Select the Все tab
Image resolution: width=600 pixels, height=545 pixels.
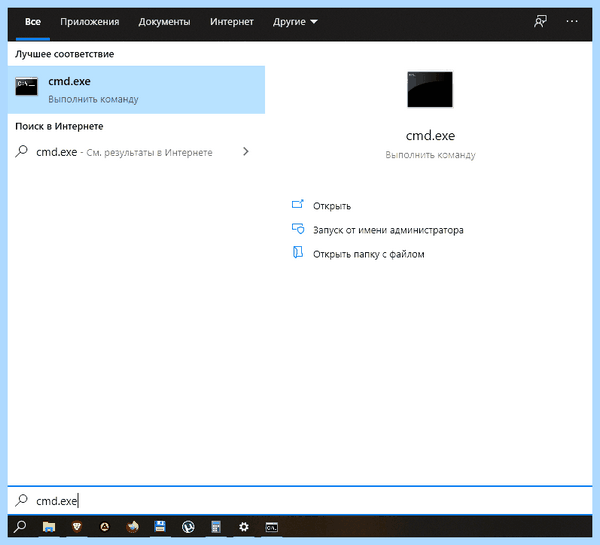tap(33, 22)
